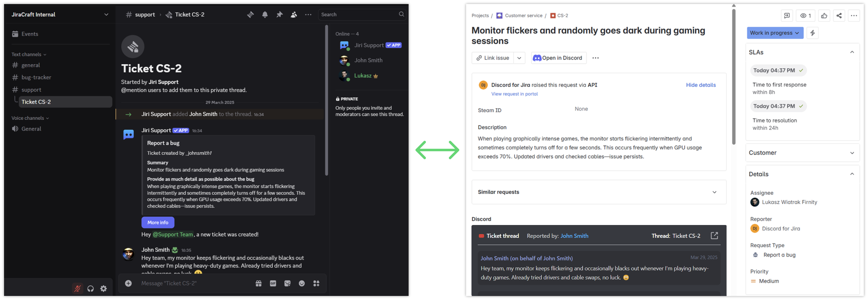Expand the Similar requests section
Viewport: 868px width, 300px height.
click(x=715, y=192)
